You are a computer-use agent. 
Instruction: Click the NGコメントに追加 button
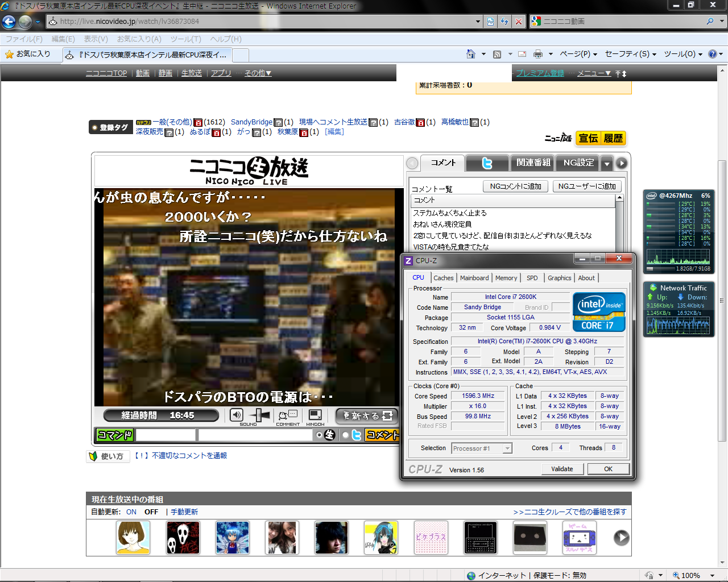pos(516,186)
